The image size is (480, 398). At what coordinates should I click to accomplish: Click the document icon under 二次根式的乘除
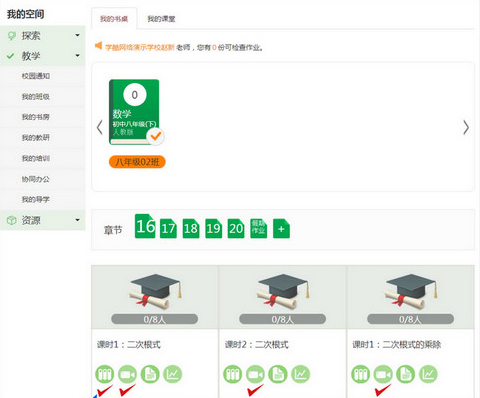[x=406, y=374]
